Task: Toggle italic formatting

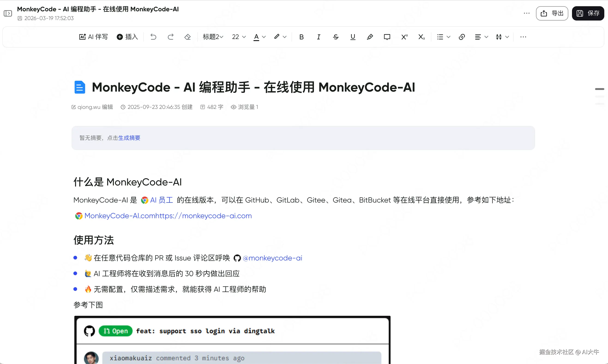Action: [x=318, y=37]
